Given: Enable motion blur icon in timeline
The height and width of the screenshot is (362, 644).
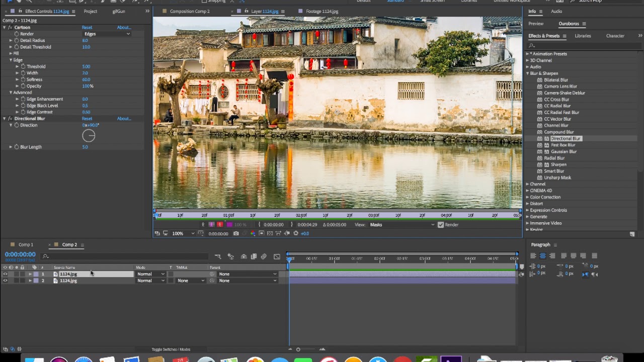Looking at the screenshot, I should 264,256.
